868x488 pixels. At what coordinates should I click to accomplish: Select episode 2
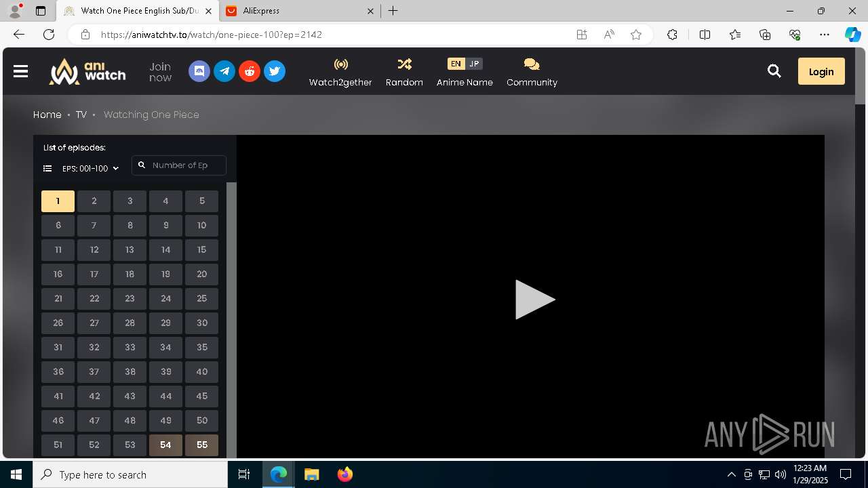94,201
